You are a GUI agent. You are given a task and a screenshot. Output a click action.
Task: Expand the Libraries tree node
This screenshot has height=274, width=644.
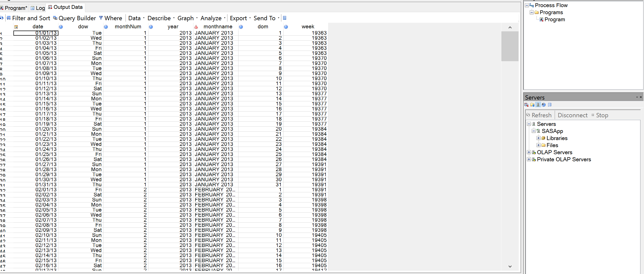539,138
